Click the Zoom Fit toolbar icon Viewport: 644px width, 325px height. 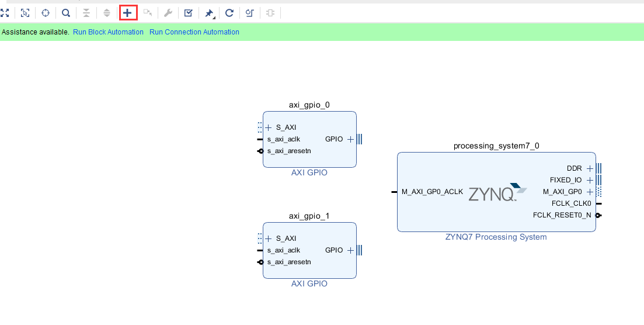point(5,13)
